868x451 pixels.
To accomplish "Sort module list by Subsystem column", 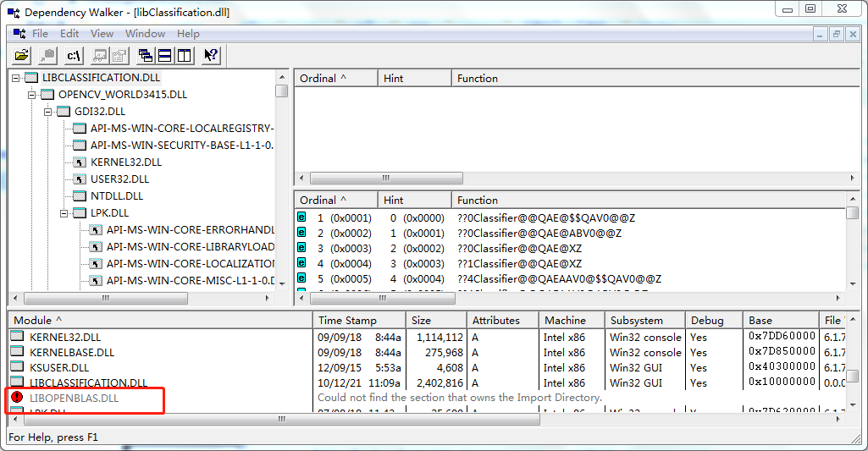I will (x=644, y=321).
